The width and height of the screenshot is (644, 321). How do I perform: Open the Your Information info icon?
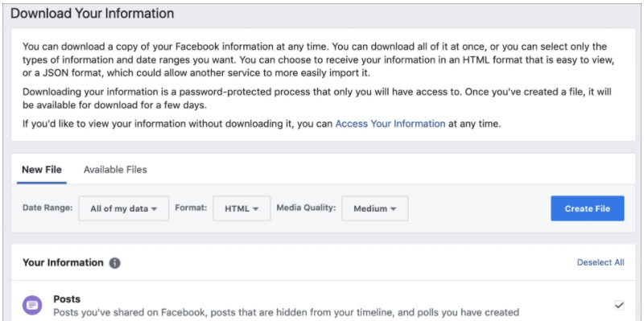pyautogui.click(x=114, y=263)
